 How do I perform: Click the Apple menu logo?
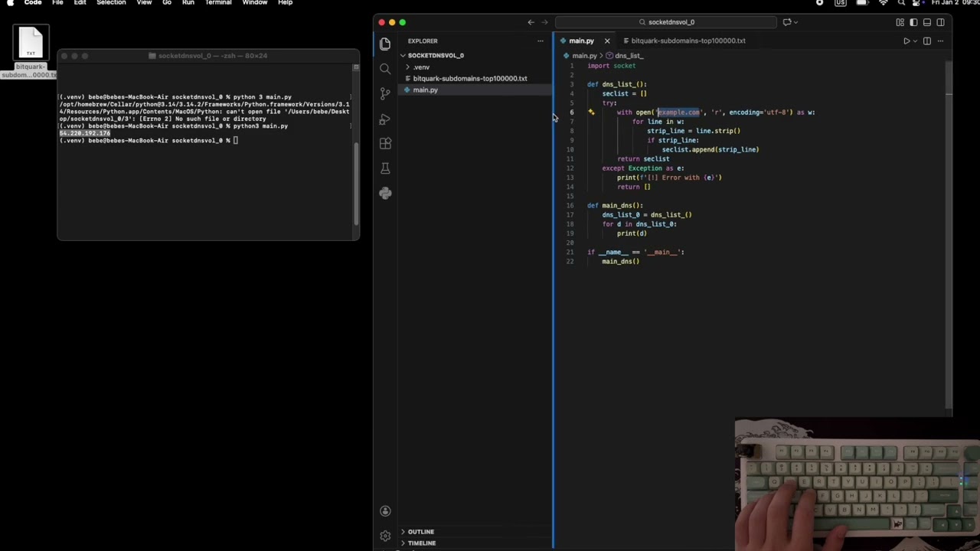pos(10,3)
